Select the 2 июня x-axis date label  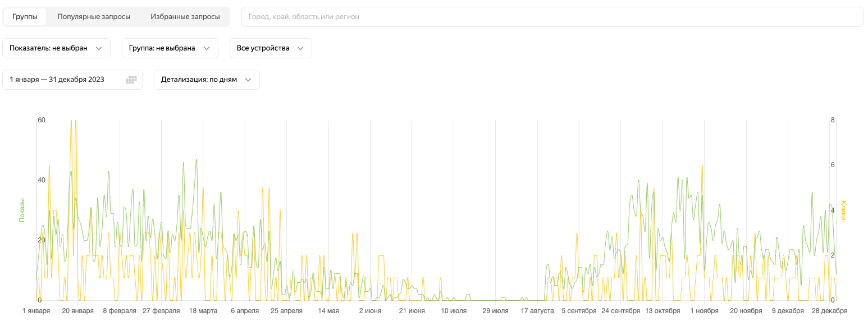click(370, 311)
